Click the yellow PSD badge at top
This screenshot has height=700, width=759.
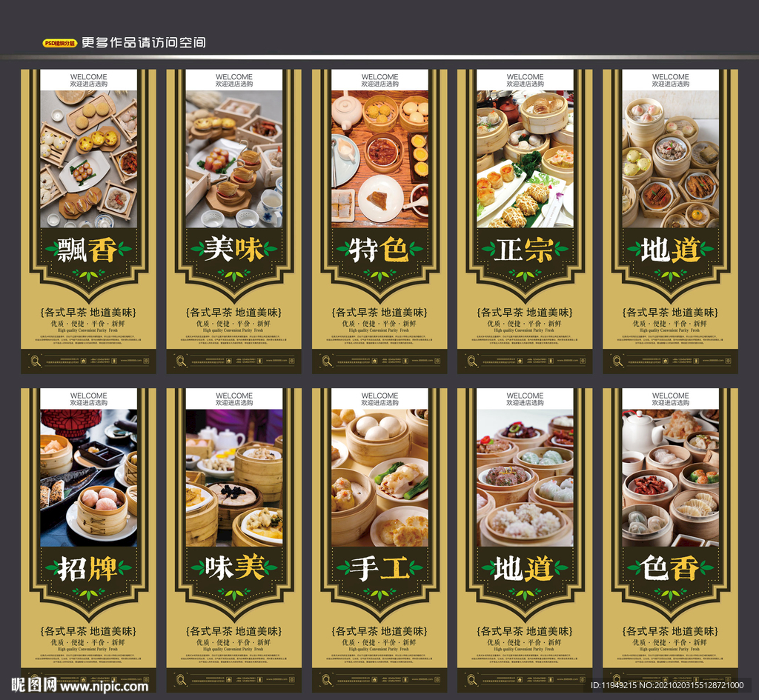coord(59,43)
